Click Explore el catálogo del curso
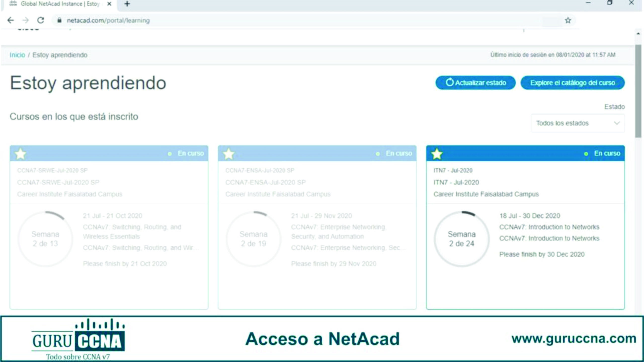This screenshot has height=362, width=644. tap(573, 83)
